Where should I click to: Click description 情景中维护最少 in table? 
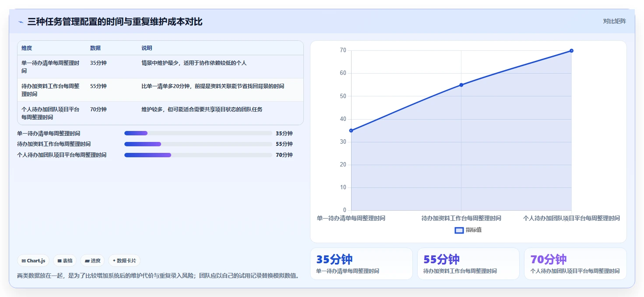(194, 63)
